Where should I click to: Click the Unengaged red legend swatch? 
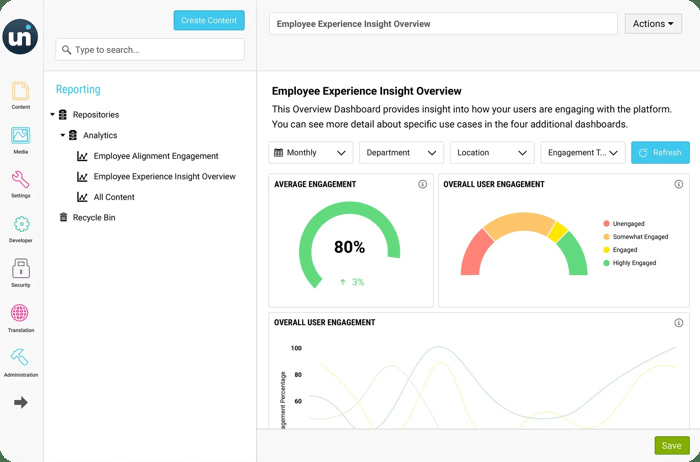tap(606, 224)
